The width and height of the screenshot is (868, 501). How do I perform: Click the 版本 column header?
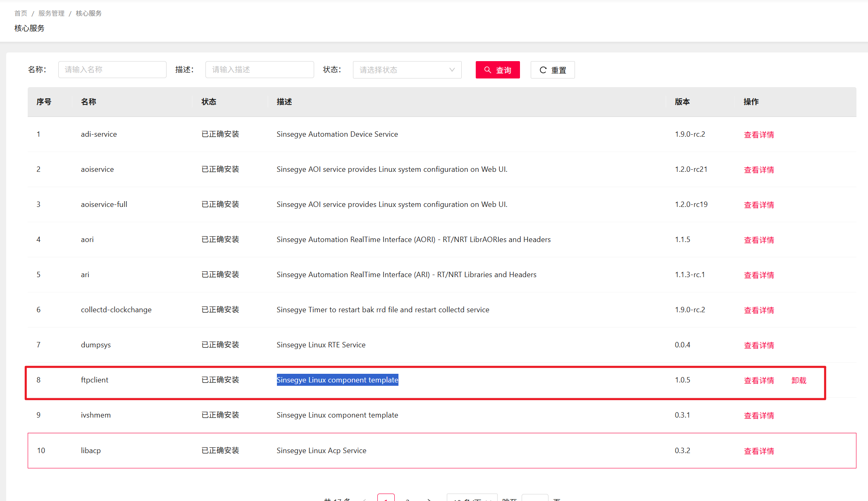coord(682,102)
